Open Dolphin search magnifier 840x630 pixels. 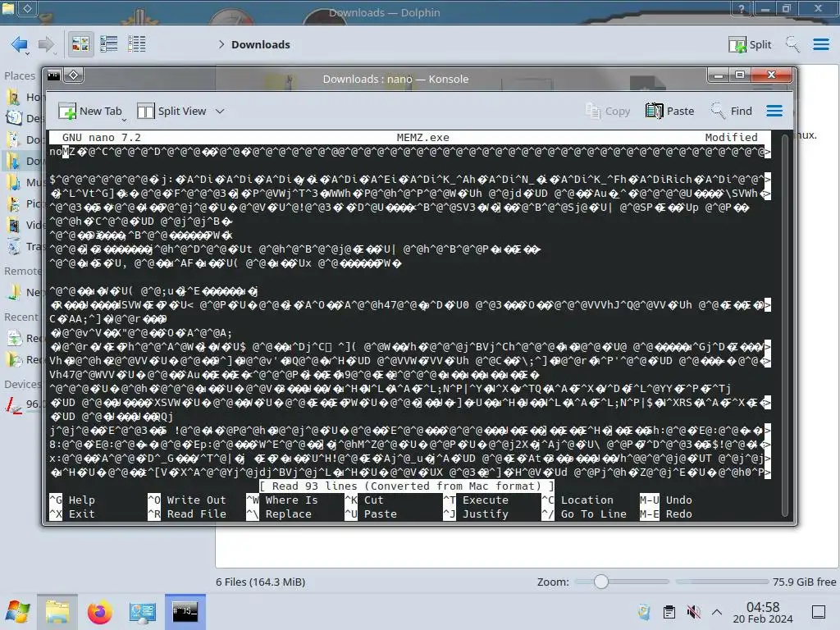pos(792,44)
